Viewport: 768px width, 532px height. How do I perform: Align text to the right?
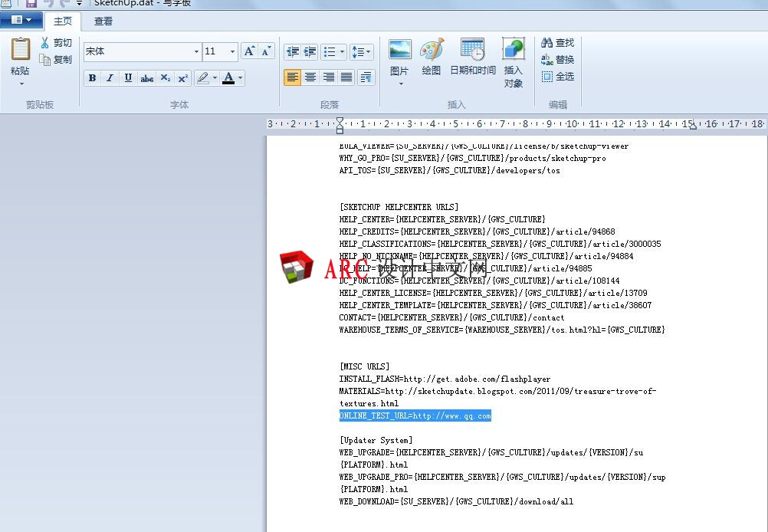(328, 77)
